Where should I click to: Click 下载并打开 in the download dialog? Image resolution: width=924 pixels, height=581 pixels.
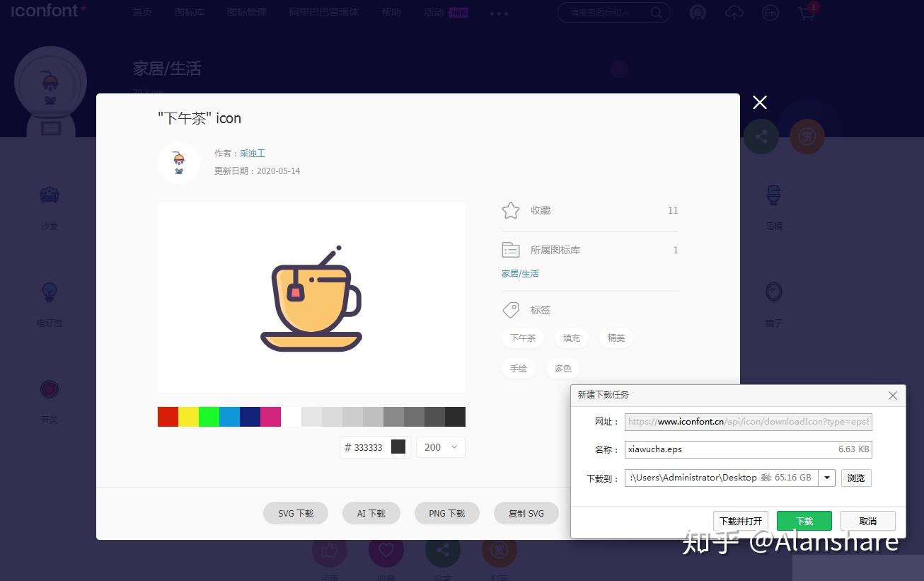coord(741,521)
